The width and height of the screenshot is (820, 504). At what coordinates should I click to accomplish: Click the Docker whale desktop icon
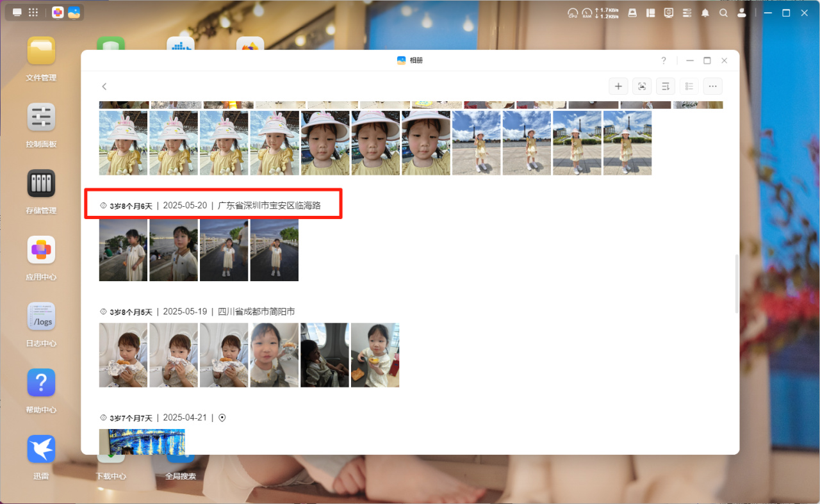(x=181, y=44)
